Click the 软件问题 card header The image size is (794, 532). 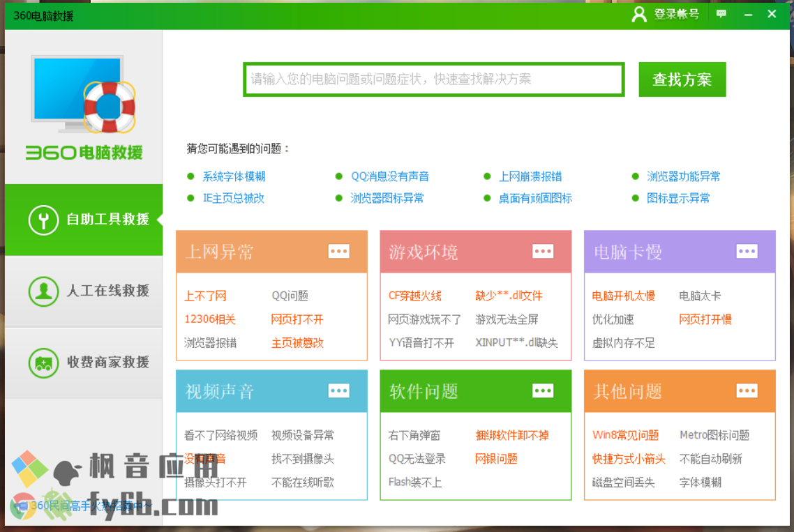(475, 390)
